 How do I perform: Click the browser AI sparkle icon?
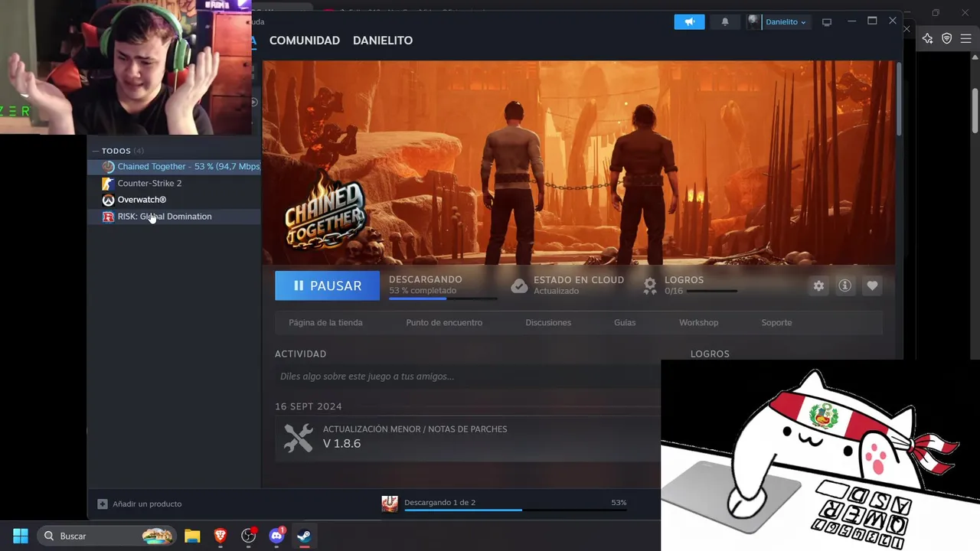click(928, 38)
